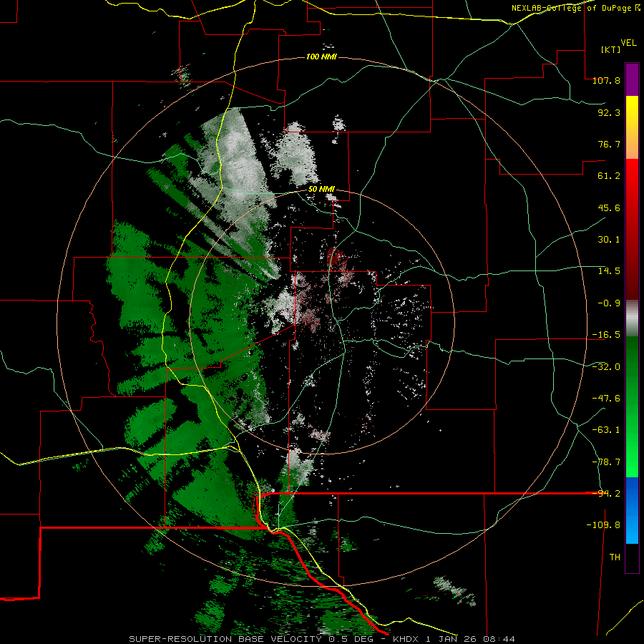644x644 pixels.
Task: Click the 0.5 DEG elevation text
Action: click(351, 639)
